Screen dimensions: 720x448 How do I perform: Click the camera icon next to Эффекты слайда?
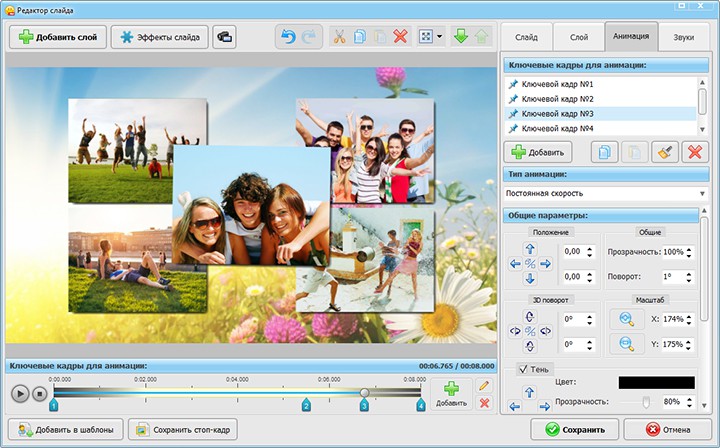click(224, 37)
